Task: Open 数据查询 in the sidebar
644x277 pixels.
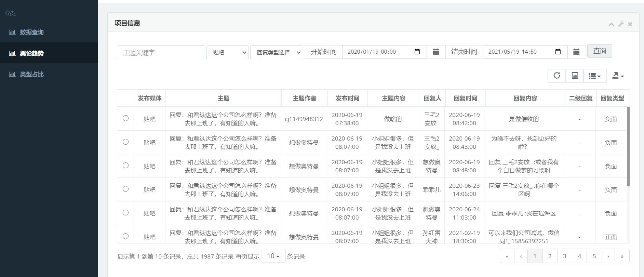Action: click(x=49, y=32)
